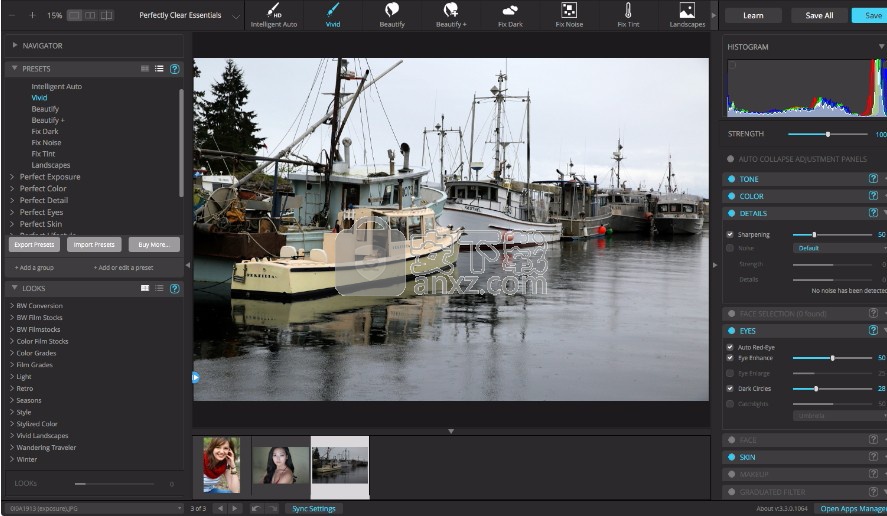Click the Save All button

coord(819,15)
